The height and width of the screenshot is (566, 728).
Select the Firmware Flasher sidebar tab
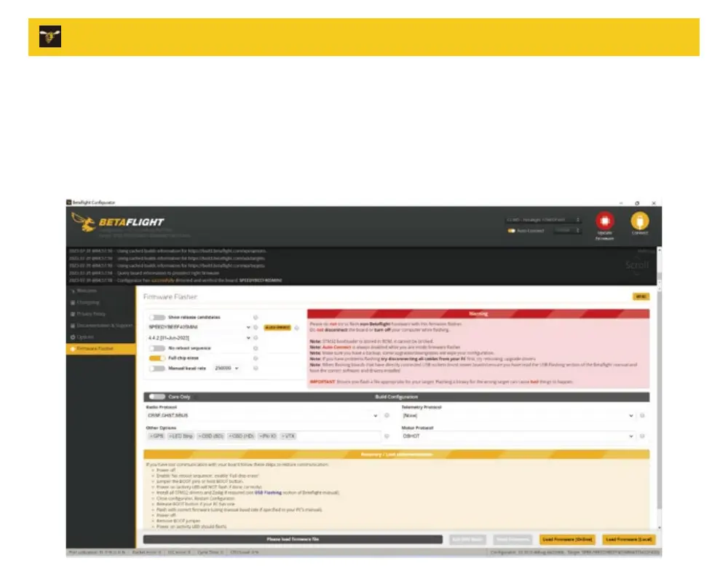(x=100, y=348)
